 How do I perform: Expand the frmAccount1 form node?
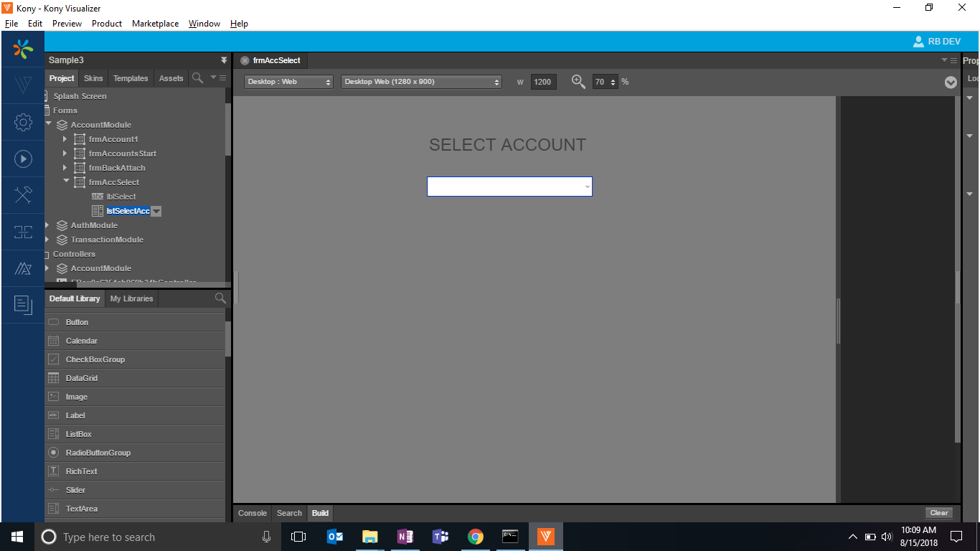[x=65, y=139]
